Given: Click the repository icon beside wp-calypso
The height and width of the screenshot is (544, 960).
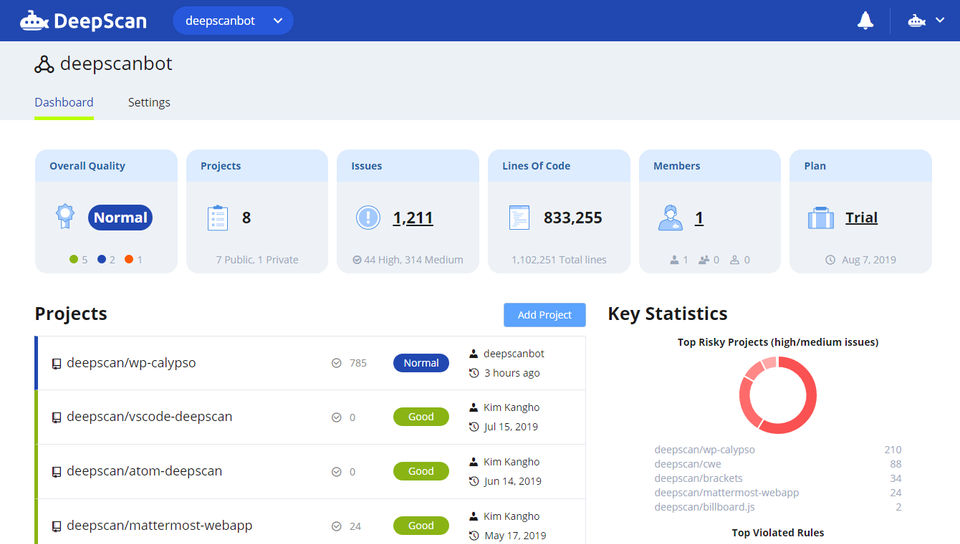Looking at the screenshot, I should point(56,363).
